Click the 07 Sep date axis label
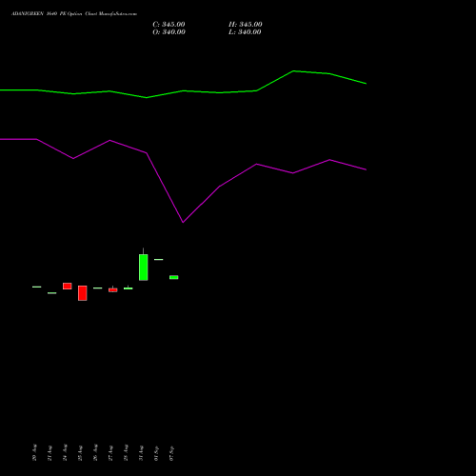The image size is (476, 476). point(171,453)
